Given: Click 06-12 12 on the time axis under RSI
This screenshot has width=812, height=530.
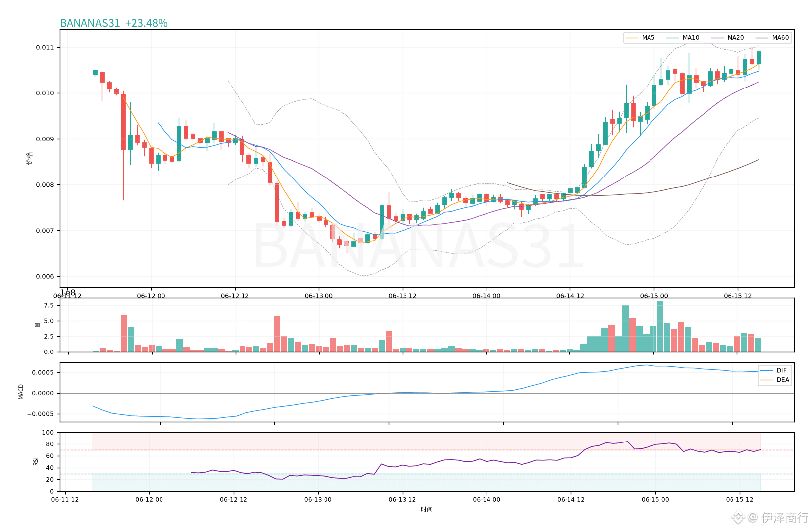Looking at the screenshot, I should tap(234, 500).
